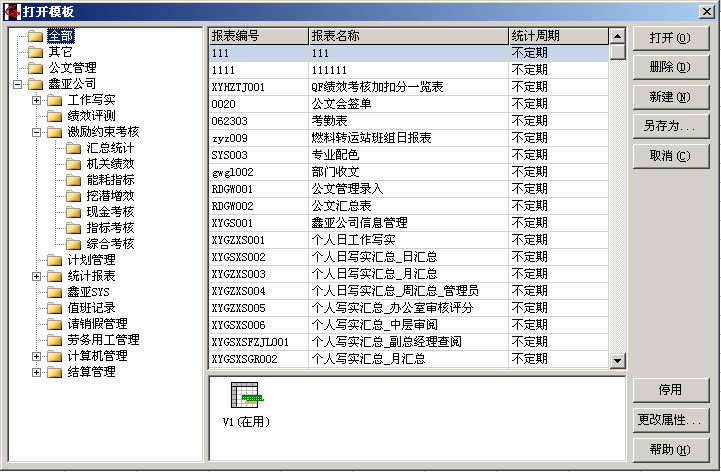The height and width of the screenshot is (472, 721).
Task: Collapse the 激励约束考核 tree node
Action: tap(37, 132)
